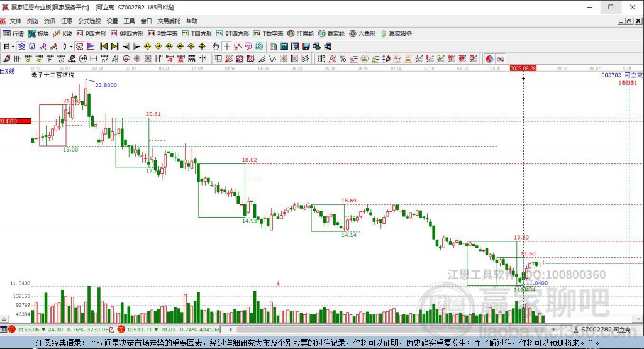Click the save floppy disk icon
Screen dimensions: 644x349
pos(306,47)
